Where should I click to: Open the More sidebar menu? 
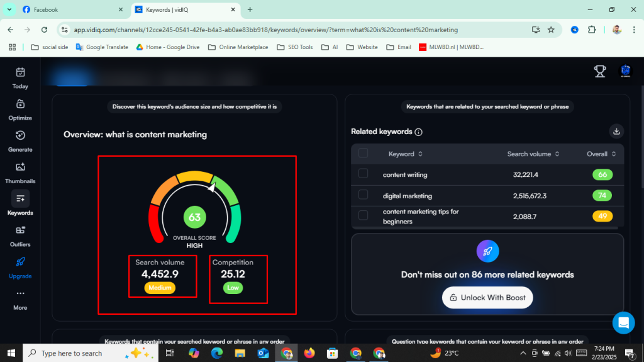[x=20, y=300]
